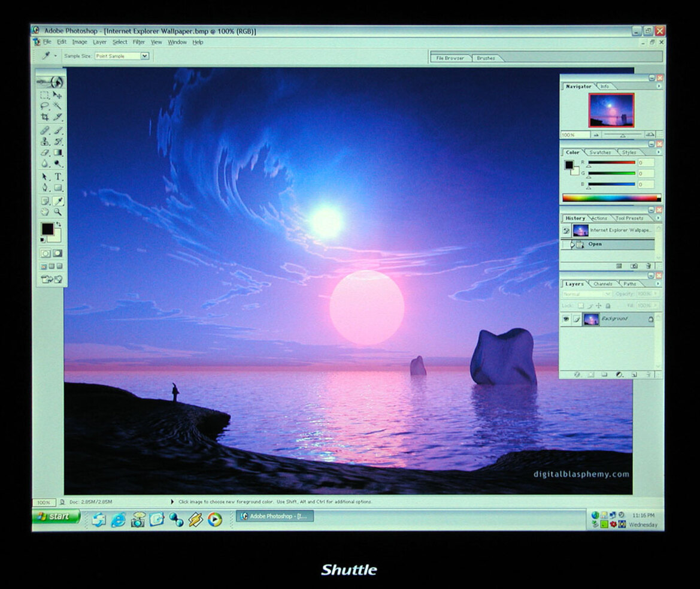Select the Blur tool
Image resolution: width=700 pixels, height=589 pixels.
pyautogui.click(x=45, y=164)
